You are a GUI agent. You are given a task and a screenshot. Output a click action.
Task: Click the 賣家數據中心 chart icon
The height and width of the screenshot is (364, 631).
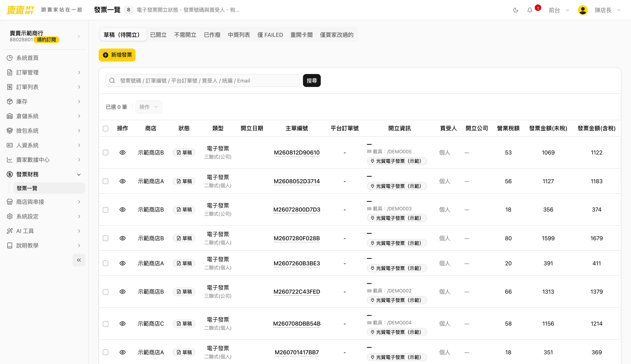(x=10, y=160)
